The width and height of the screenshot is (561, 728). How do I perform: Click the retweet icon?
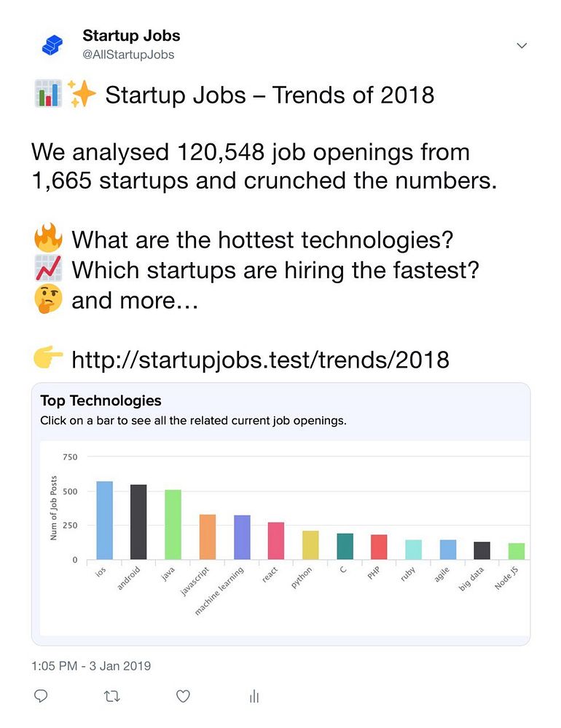pyautogui.click(x=112, y=696)
